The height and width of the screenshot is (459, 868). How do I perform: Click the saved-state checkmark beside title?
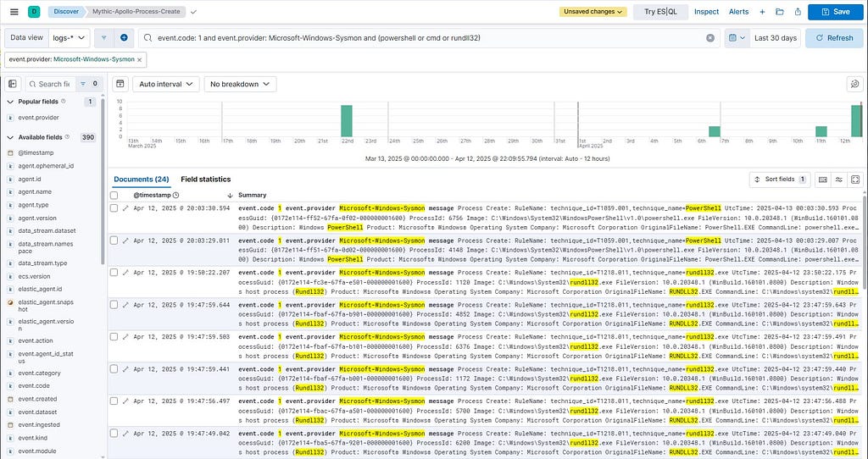[x=193, y=12]
